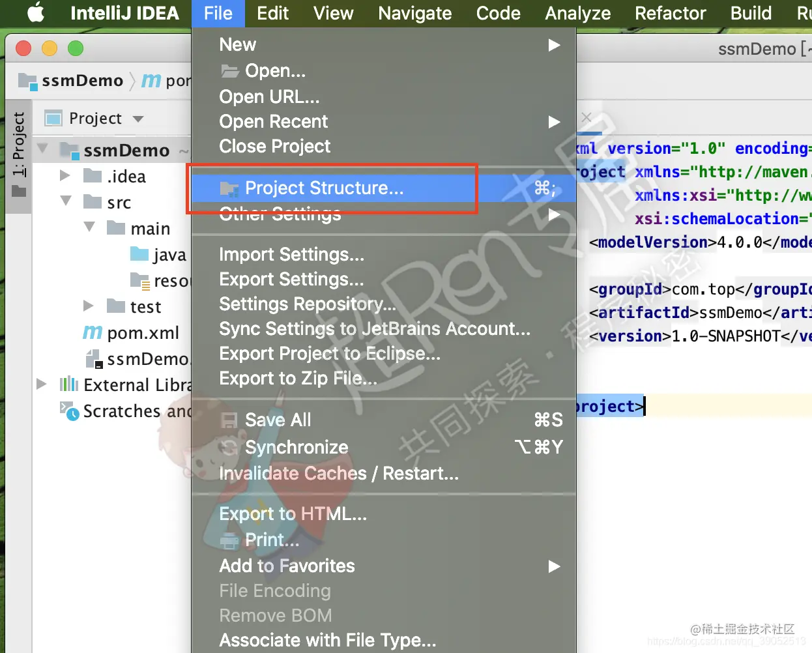Click the Save All disk icon

tap(229, 420)
